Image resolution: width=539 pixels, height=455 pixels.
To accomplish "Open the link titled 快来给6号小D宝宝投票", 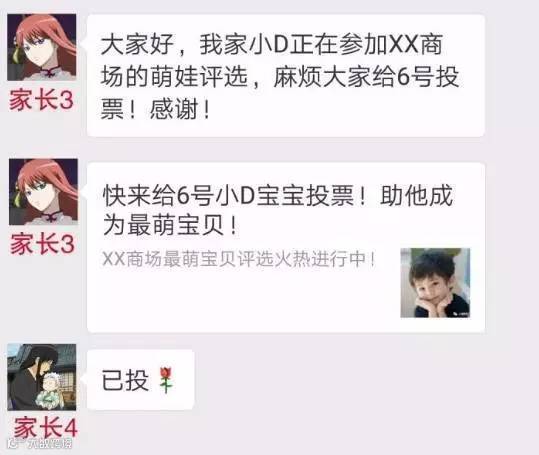I will (x=286, y=247).
